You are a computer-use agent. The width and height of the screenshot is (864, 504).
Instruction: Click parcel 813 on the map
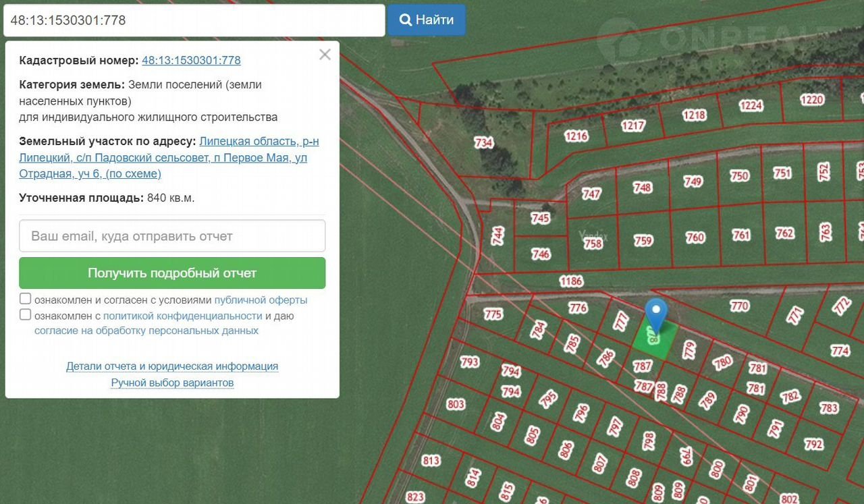(x=431, y=461)
